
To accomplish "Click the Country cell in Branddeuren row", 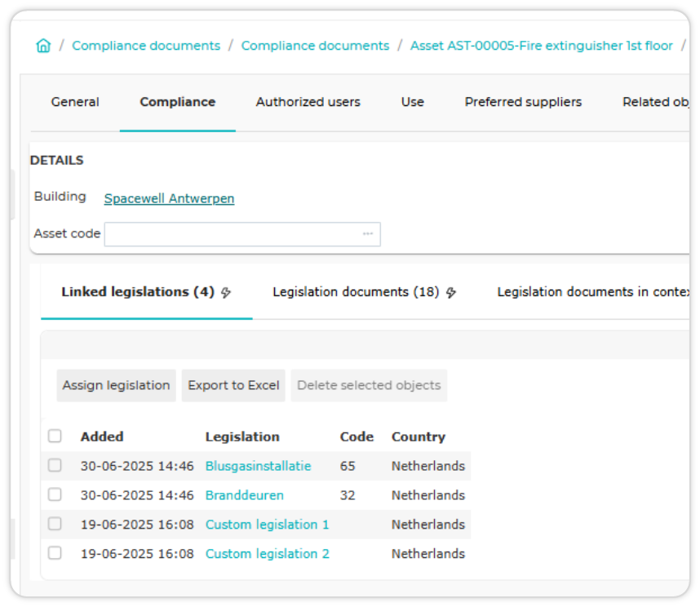I will [428, 495].
